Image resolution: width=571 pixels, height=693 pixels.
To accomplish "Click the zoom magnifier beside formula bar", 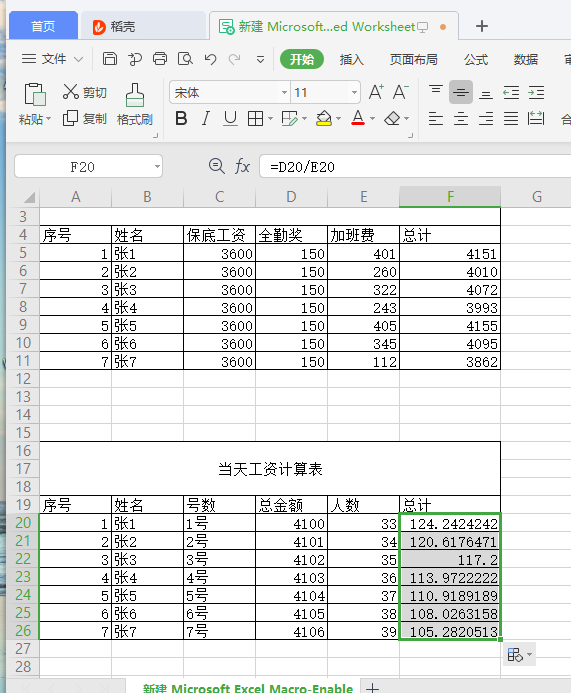I will pyautogui.click(x=217, y=166).
